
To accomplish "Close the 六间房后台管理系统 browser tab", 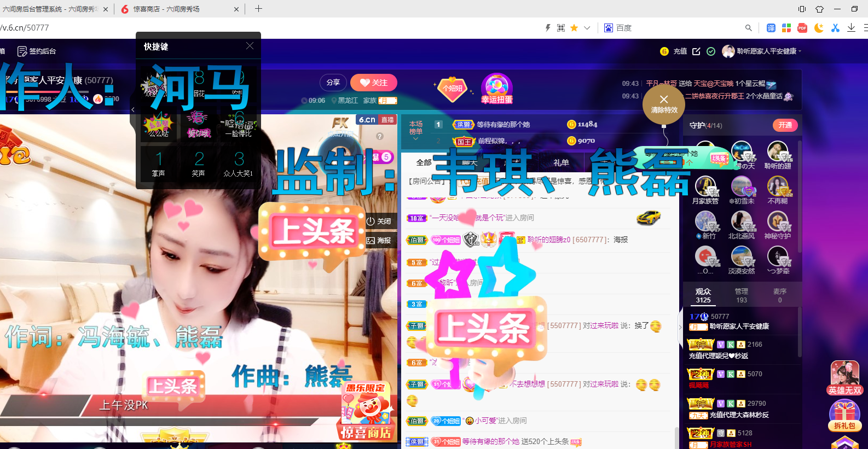I will click(106, 9).
